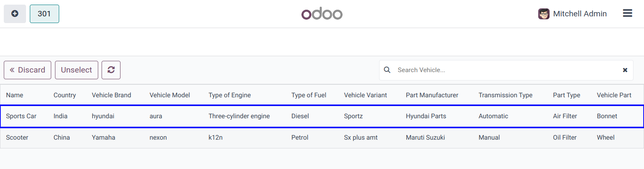644x169 pixels.
Task: Open the hamburger menu icon
Action: [627, 13]
